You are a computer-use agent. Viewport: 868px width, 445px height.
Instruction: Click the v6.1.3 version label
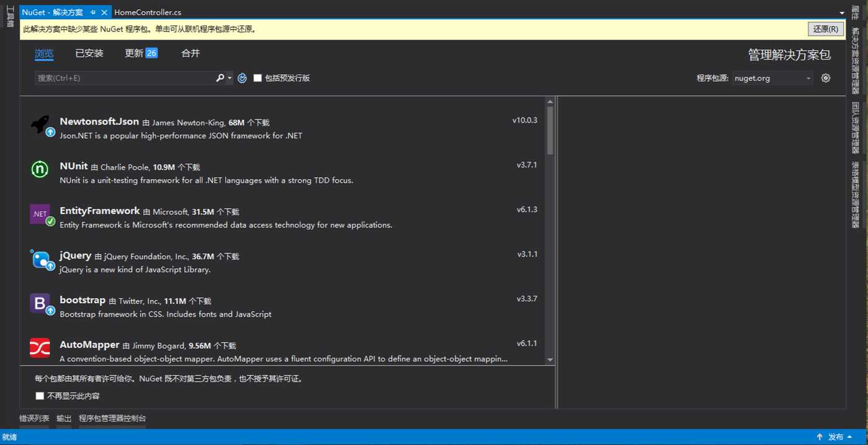(x=527, y=209)
